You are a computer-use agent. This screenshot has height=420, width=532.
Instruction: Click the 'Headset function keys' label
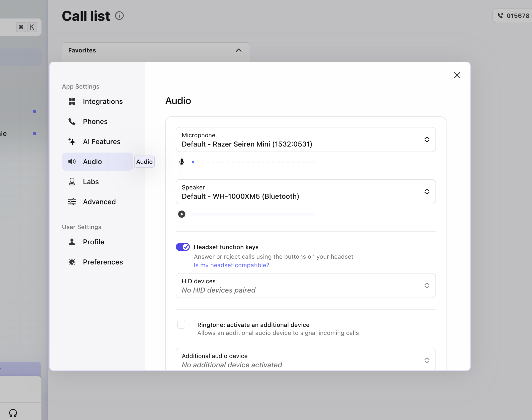pyautogui.click(x=226, y=247)
